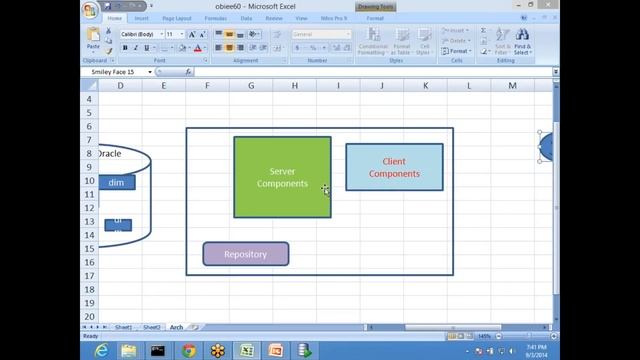Open the Cells Format dropdown
This screenshot has width=640, height=360.
[456, 51]
